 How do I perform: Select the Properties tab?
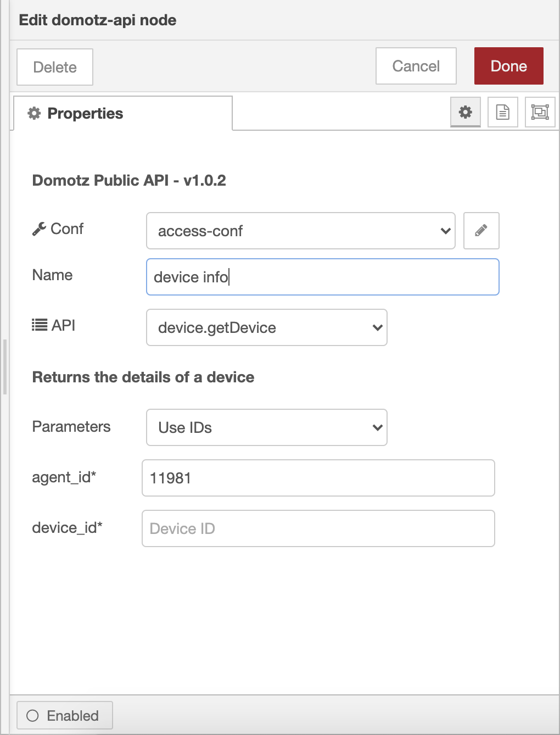coord(123,113)
